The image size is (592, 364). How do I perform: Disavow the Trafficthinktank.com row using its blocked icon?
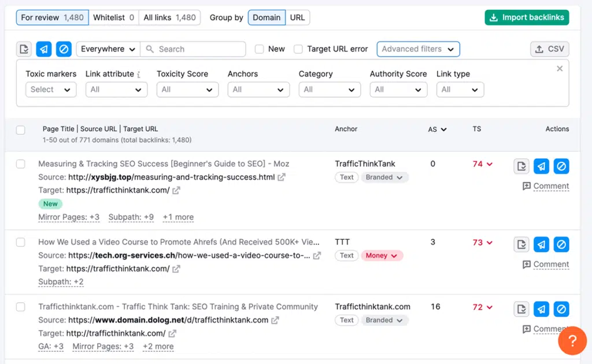561,309
